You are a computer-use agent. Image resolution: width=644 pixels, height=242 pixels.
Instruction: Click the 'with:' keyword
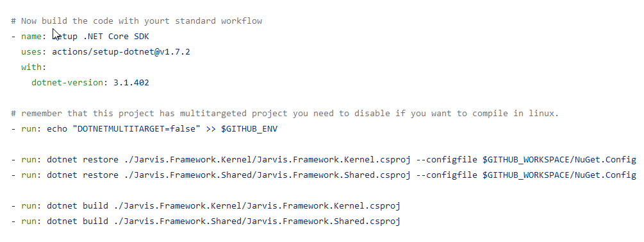click(34, 67)
